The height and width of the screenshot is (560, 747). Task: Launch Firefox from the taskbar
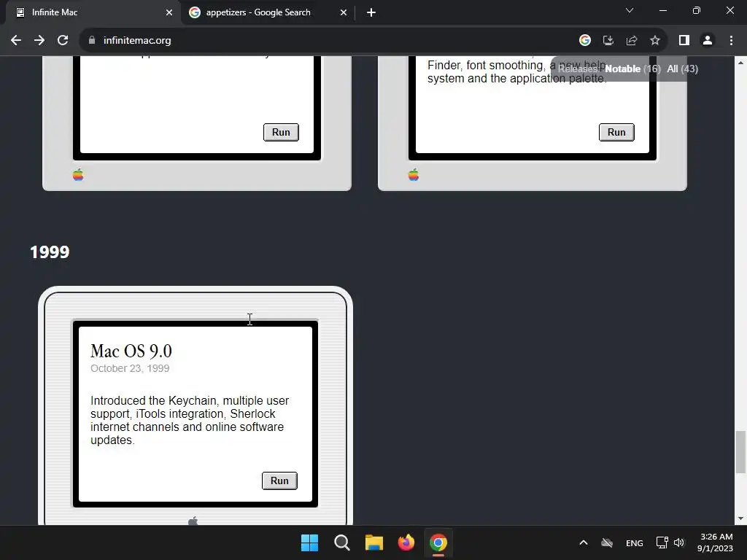tap(406, 542)
